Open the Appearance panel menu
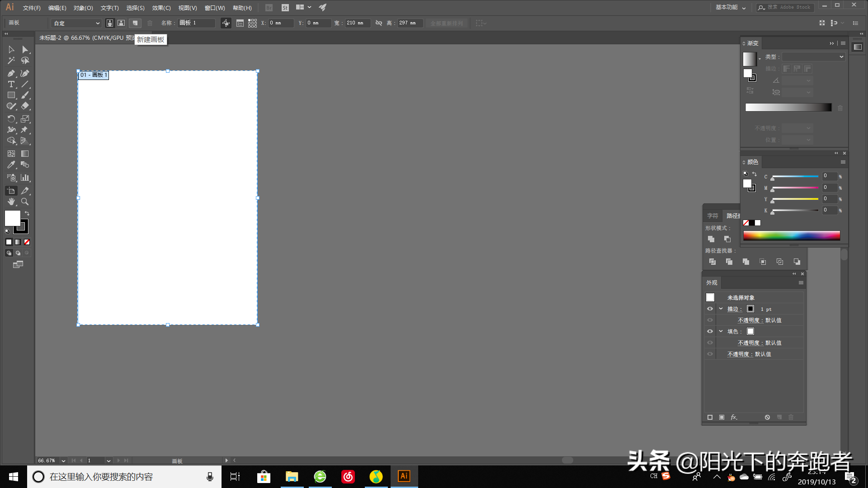The image size is (868, 488). 801,283
